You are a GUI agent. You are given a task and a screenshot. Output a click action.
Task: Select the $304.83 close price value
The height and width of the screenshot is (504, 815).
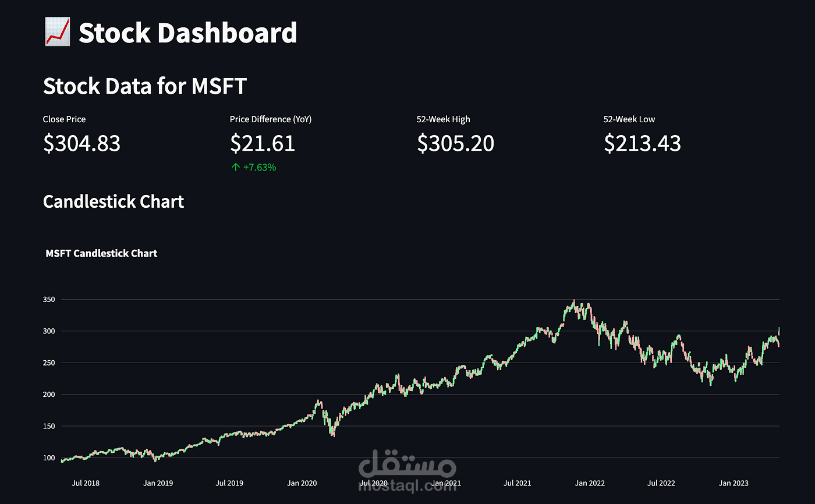(x=81, y=143)
